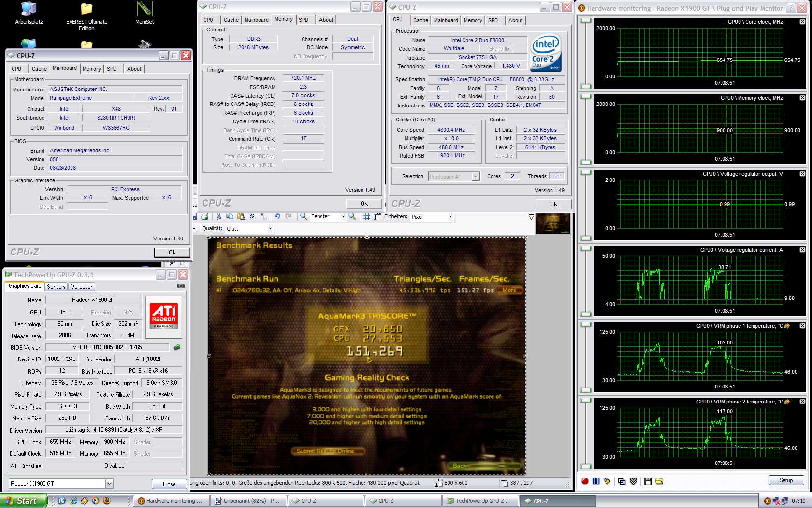Open the Fenster zoom dropdown
Viewport: 812px width, 508px height.
point(343,216)
